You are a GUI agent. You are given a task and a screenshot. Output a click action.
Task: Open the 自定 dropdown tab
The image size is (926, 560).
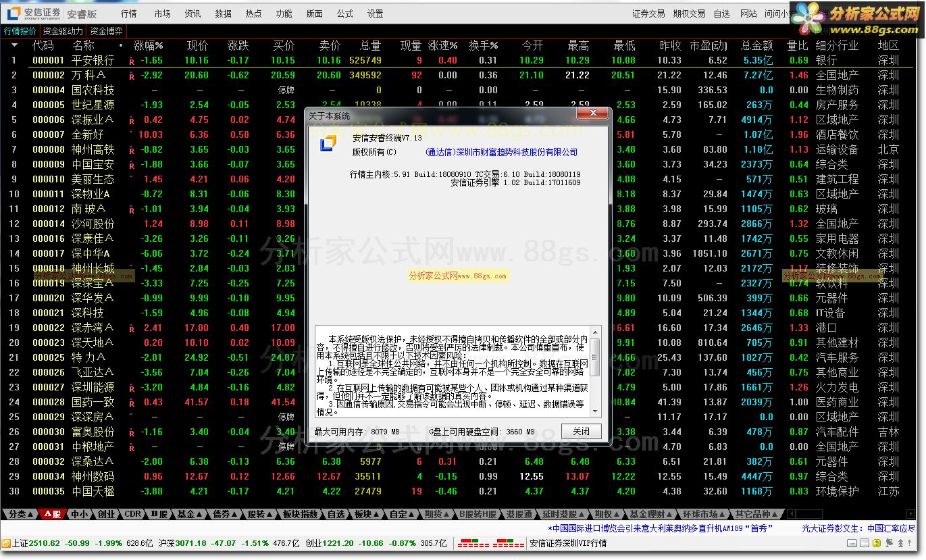403,514
